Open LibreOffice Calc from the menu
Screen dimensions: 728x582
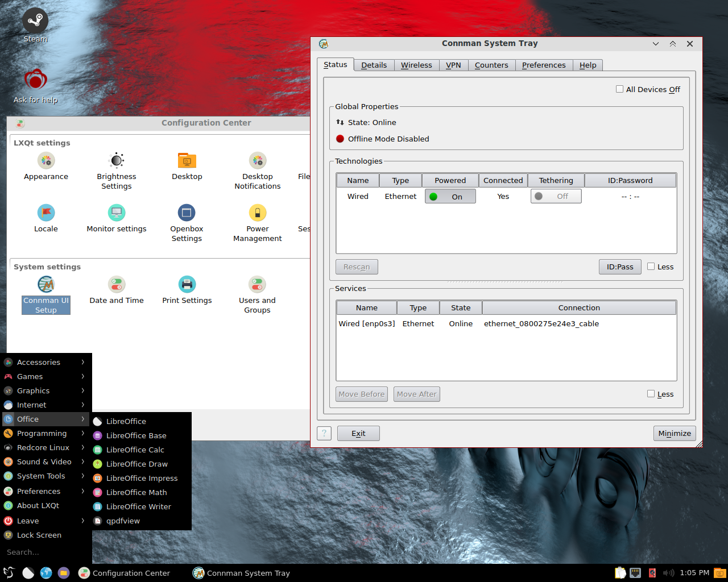tap(141, 450)
